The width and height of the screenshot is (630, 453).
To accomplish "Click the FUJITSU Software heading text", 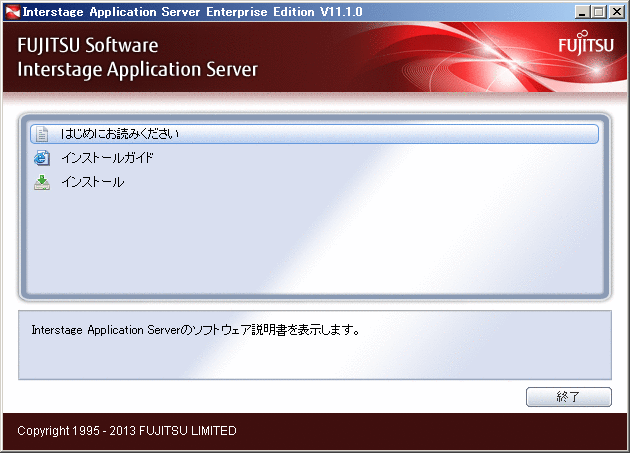I will click(x=88, y=46).
